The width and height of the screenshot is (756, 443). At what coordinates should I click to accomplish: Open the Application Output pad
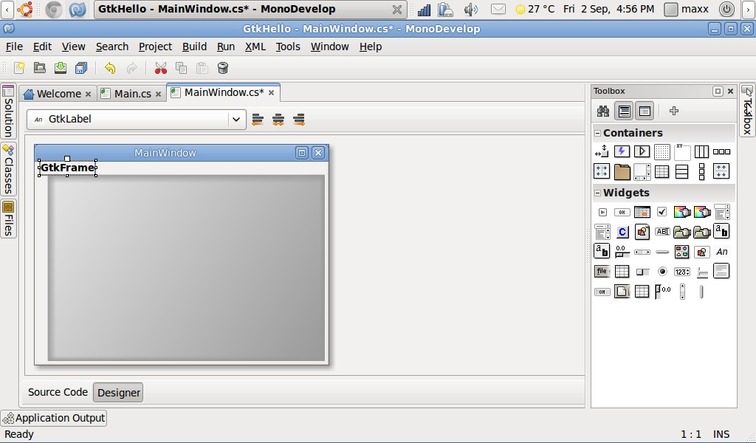pyautogui.click(x=54, y=418)
